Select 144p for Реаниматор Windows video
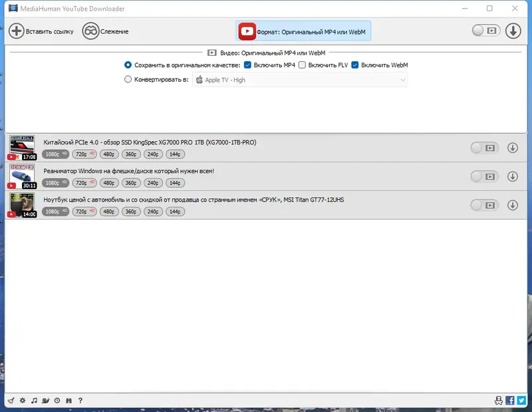Image resolution: width=532 pixels, height=412 pixels. (x=175, y=183)
